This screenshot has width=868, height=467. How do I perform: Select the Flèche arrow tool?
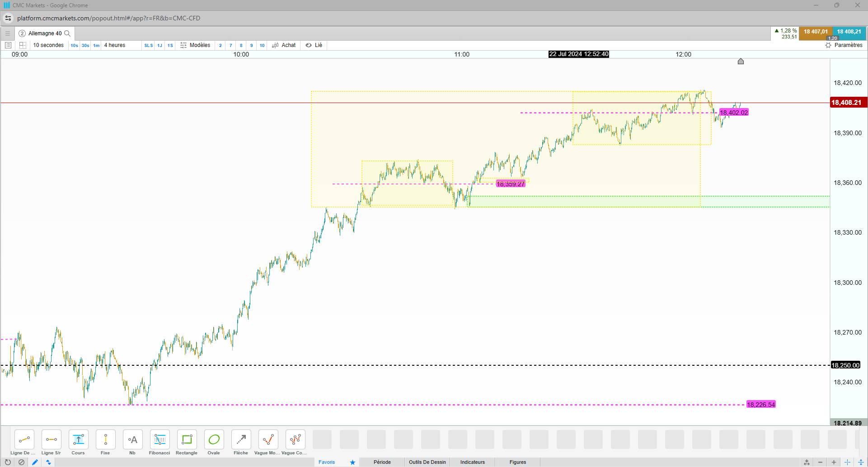click(x=241, y=439)
